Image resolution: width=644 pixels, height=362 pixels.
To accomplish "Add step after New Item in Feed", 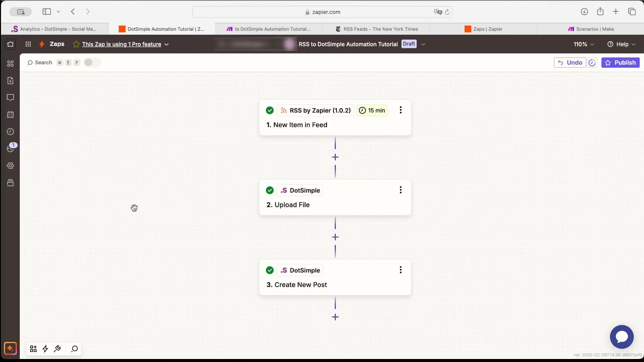I will coord(335,157).
